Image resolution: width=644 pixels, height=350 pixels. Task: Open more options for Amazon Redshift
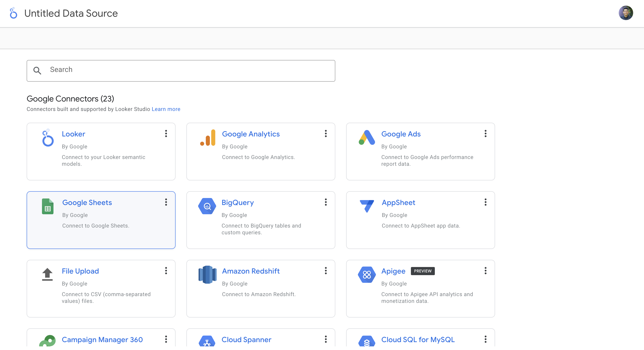(x=326, y=271)
